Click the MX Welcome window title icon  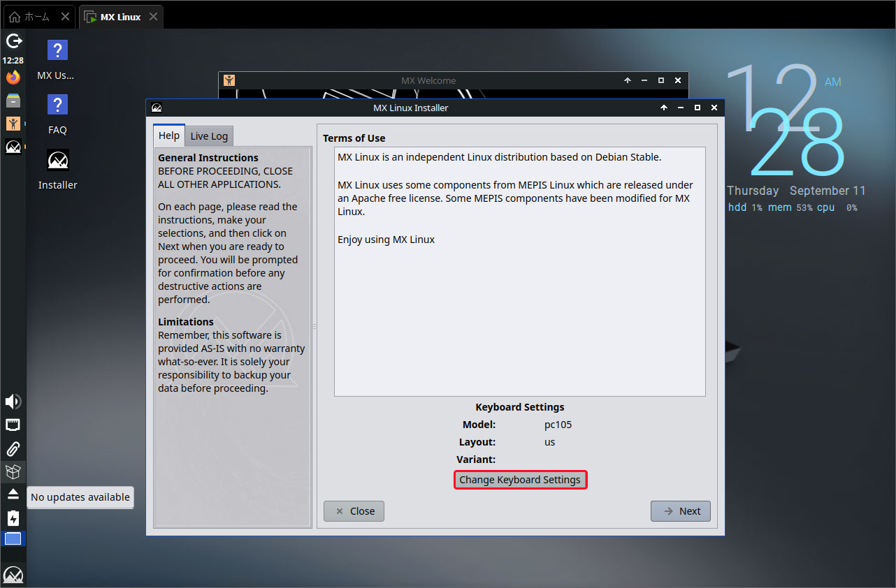click(x=229, y=80)
